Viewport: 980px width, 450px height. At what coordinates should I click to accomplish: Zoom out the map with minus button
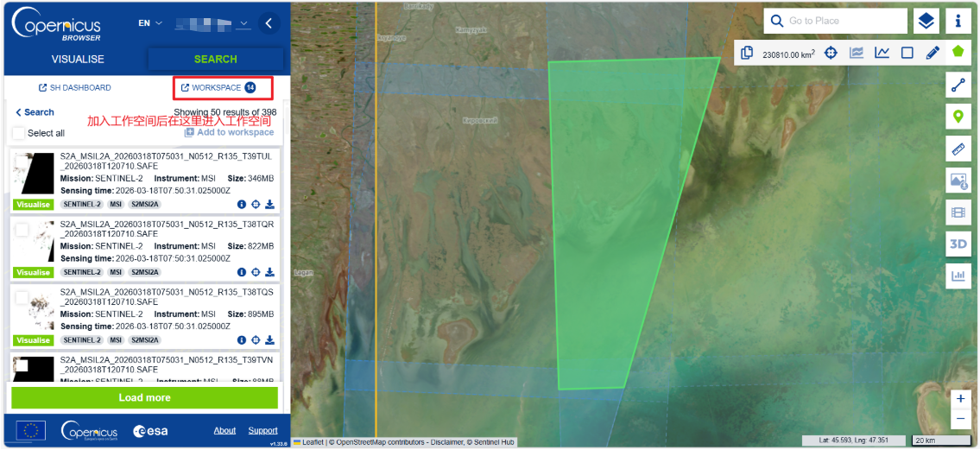(x=961, y=417)
